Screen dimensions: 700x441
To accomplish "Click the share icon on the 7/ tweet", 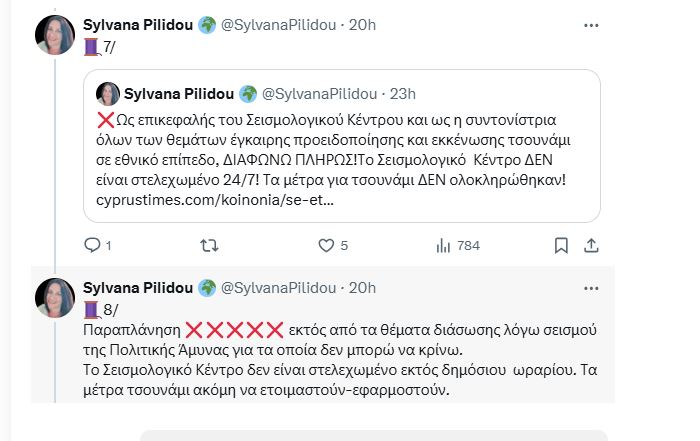I will click(590, 245).
